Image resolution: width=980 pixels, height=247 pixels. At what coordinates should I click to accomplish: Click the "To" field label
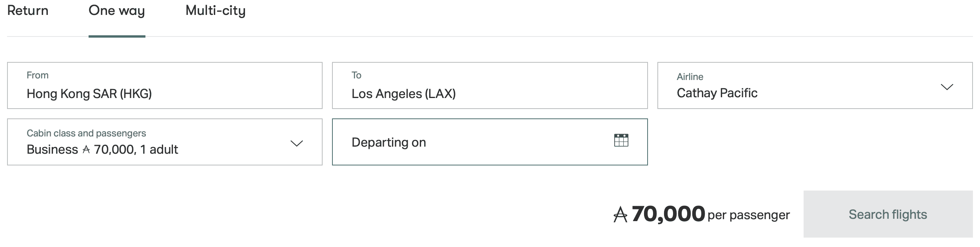click(356, 75)
